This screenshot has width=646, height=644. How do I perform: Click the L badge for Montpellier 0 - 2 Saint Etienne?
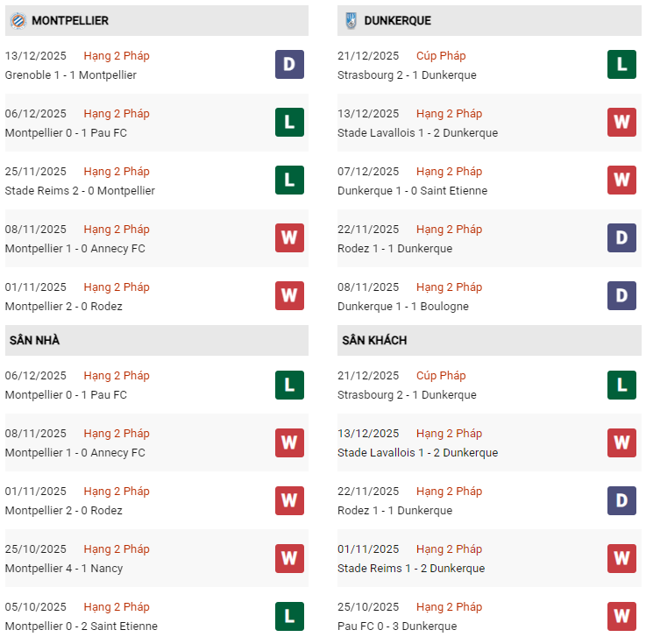(x=289, y=616)
